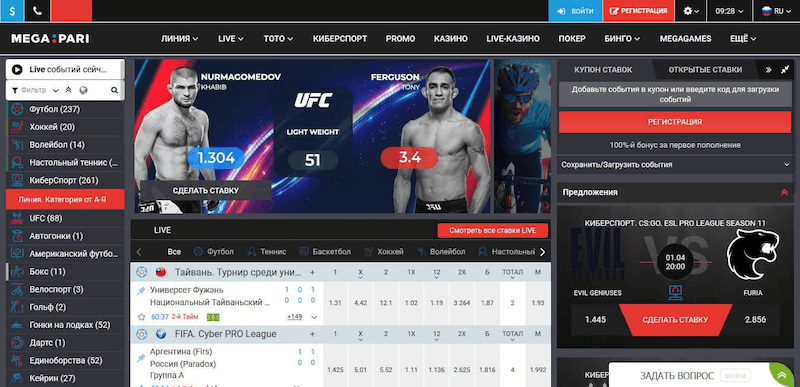Click СДЕЛАТЬ СТАВКУ on UFC banner
This screenshot has width=800, height=387.
pyautogui.click(x=206, y=191)
